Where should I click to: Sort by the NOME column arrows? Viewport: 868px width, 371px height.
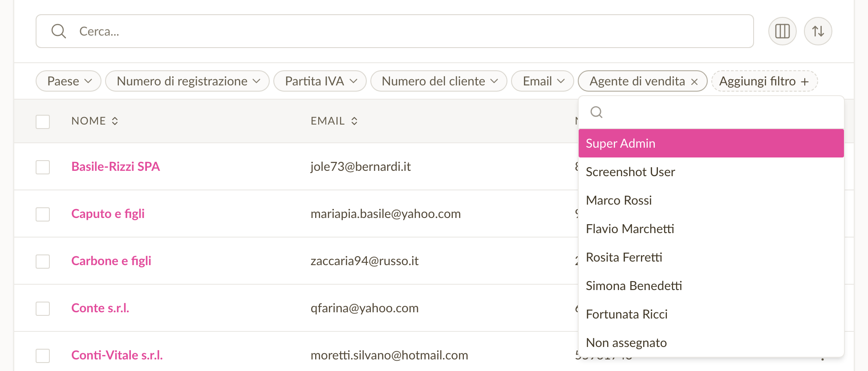[x=115, y=121]
